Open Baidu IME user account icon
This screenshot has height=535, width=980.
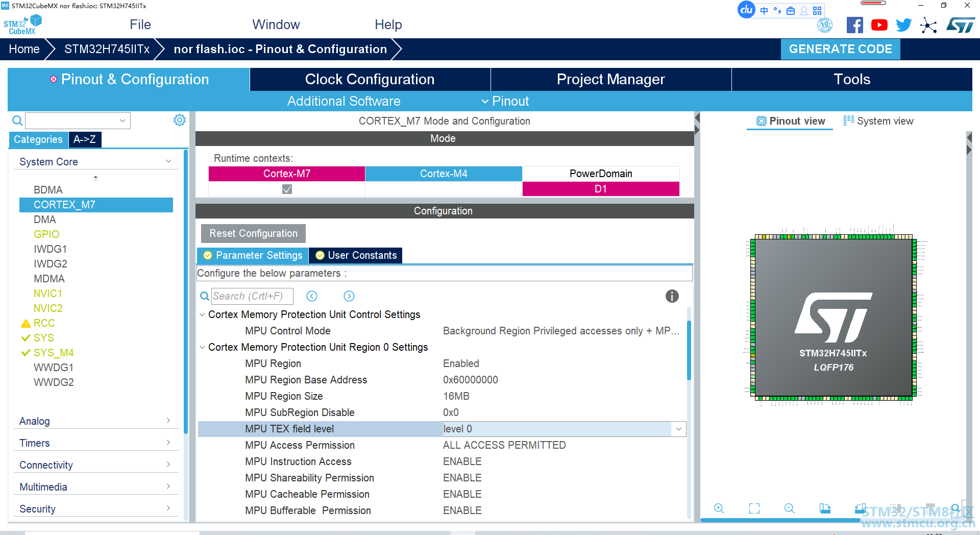[x=804, y=11]
